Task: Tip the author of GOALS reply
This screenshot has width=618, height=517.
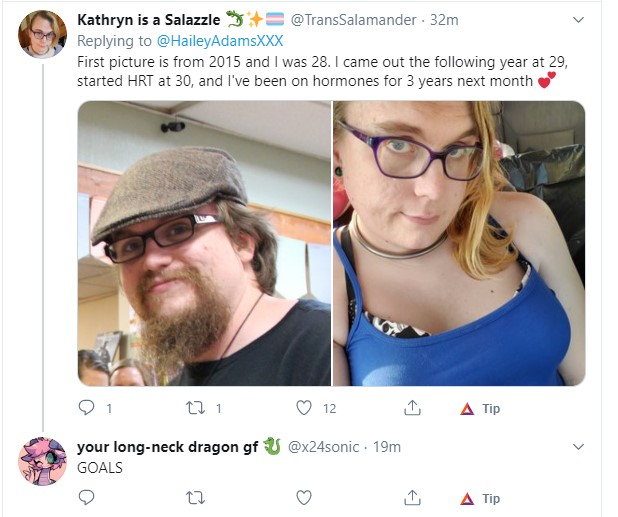Action: tap(480, 498)
